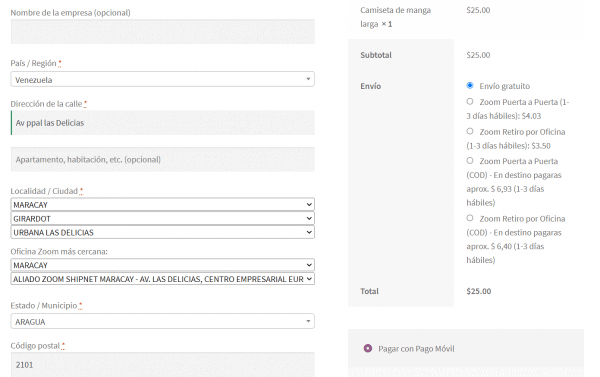Image resolution: width=600 pixels, height=377 pixels.
Task: Open the GIRARDOT municipality dropdown
Action: click(163, 219)
